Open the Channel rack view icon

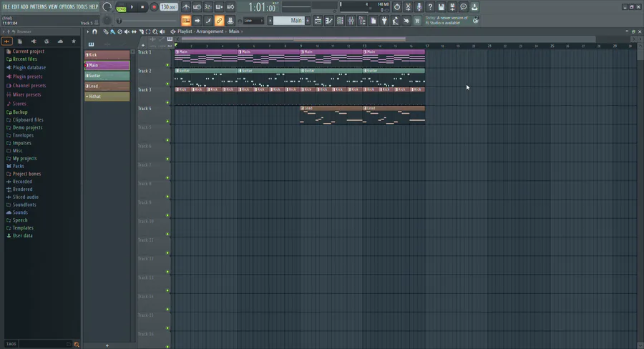point(340,21)
